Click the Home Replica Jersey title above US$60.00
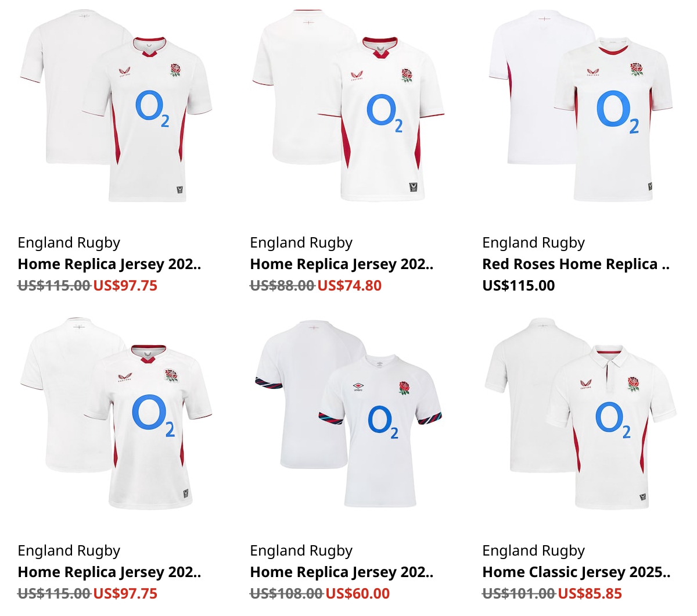The width and height of the screenshot is (697, 616). pos(342,572)
